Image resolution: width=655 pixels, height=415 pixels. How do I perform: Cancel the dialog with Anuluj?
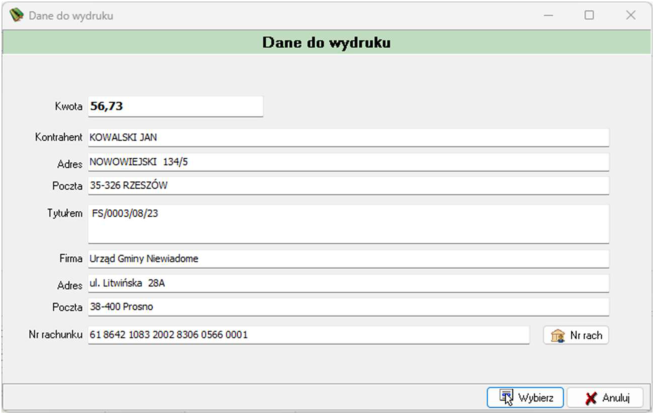605,397
